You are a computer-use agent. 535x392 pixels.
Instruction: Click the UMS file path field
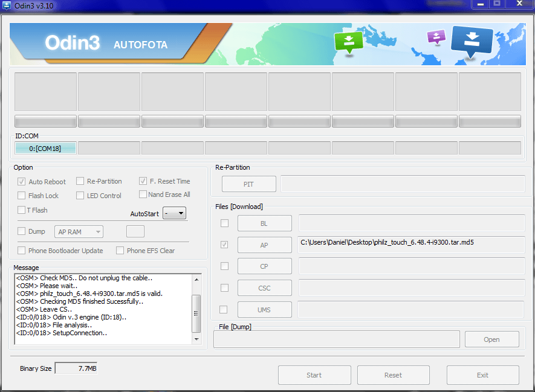pos(411,309)
